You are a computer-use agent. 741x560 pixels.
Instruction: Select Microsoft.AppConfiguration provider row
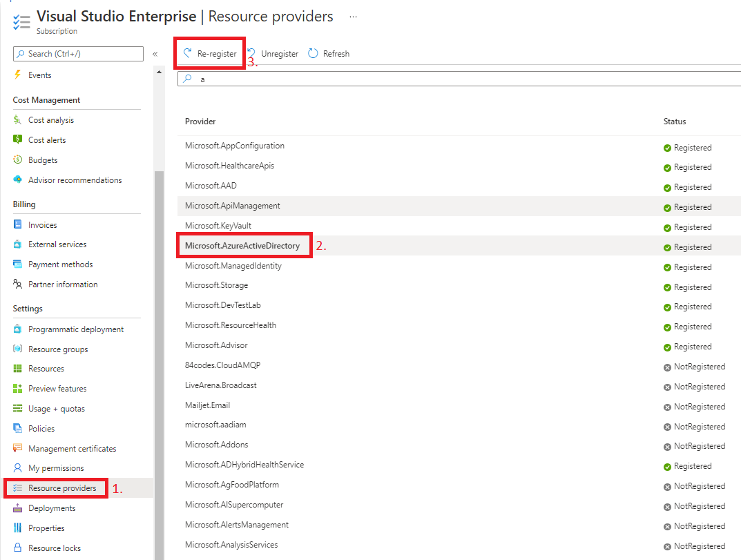point(459,146)
